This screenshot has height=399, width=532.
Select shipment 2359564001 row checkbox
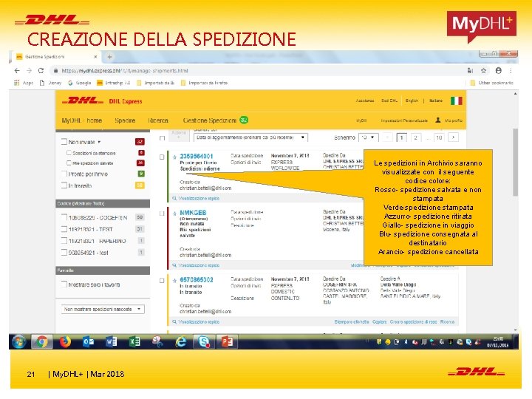[x=162, y=157]
